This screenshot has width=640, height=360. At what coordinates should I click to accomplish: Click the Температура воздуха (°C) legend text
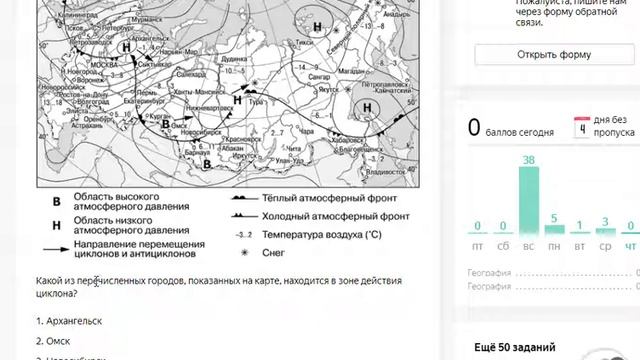point(322,235)
